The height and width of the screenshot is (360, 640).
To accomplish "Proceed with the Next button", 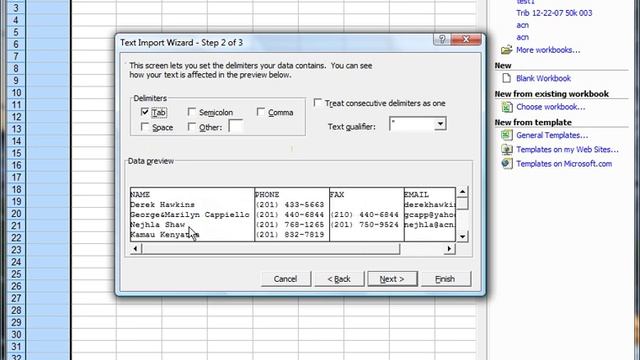I will pos(392,279).
